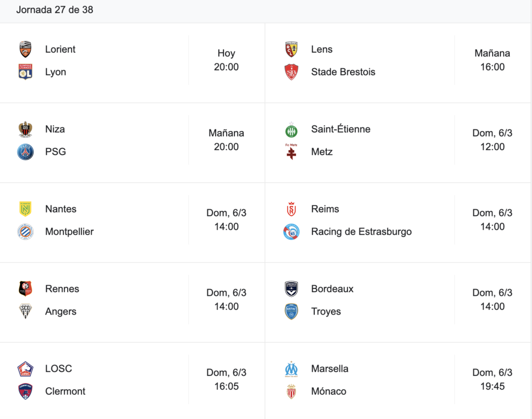This screenshot has height=419, width=532.
Task: Click the Lorient club crest
Action: point(25,49)
